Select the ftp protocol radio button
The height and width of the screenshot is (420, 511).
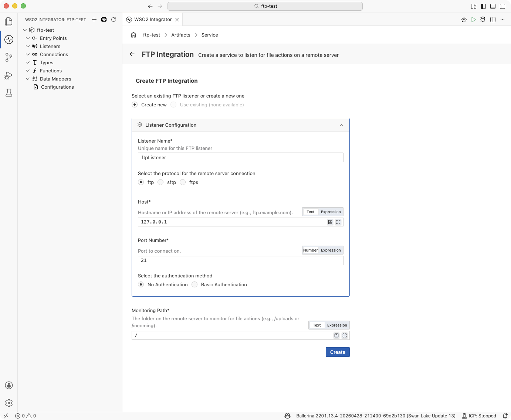(141, 182)
